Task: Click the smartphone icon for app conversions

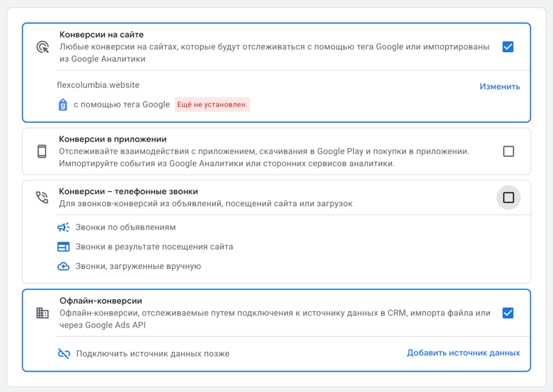Action: pyautogui.click(x=41, y=151)
